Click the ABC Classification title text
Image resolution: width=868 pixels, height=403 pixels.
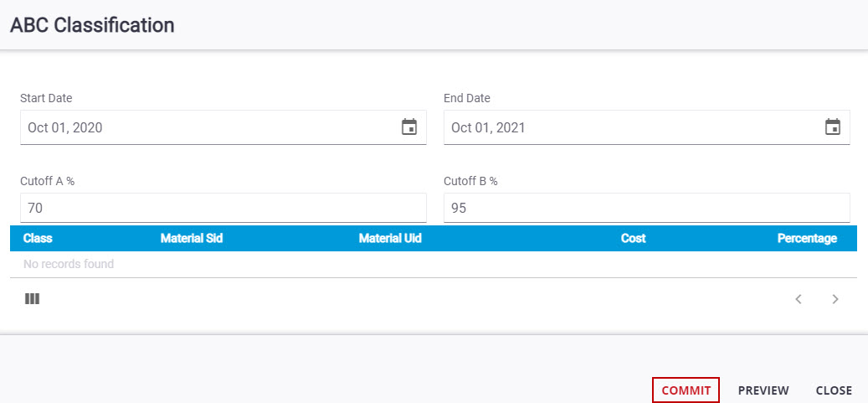click(x=92, y=25)
